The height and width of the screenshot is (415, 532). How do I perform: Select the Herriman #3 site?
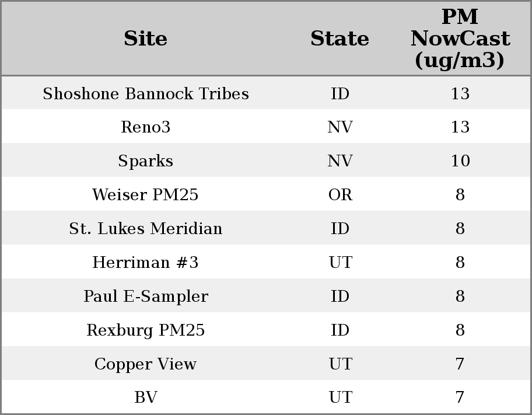(x=145, y=263)
